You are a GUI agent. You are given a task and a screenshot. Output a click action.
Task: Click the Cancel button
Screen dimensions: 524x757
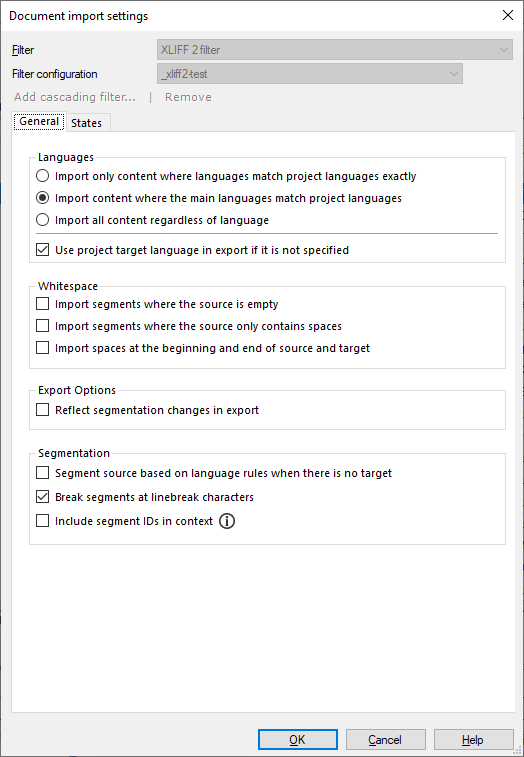pos(385,740)
